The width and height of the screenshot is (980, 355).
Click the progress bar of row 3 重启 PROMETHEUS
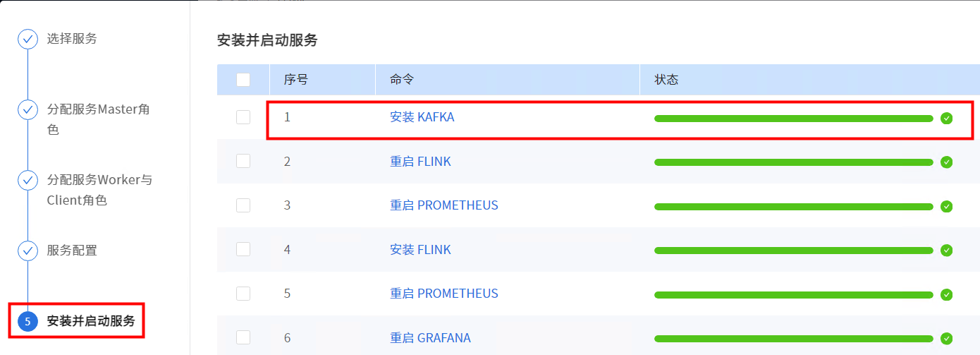coord(793,206)
